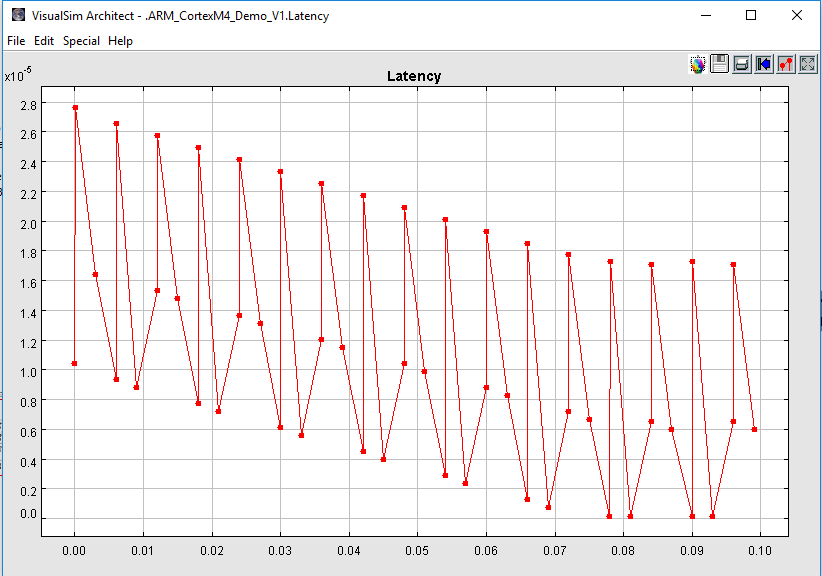
Task: Open the File menu
Action: (x=16, y=41)
